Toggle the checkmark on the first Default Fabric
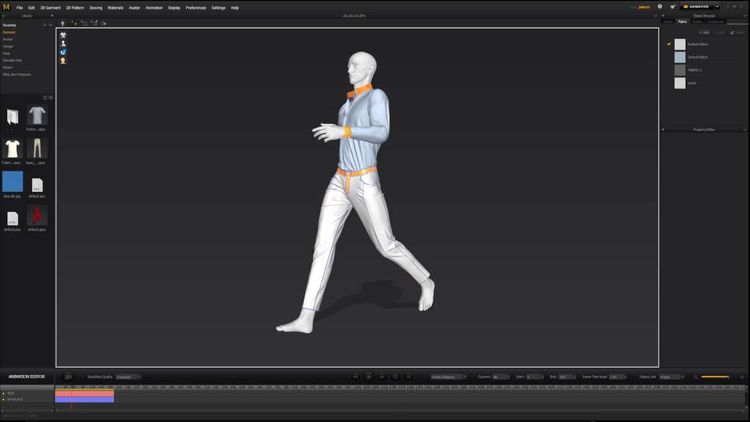This screenshot has width=750, height=422. [669, 44]
